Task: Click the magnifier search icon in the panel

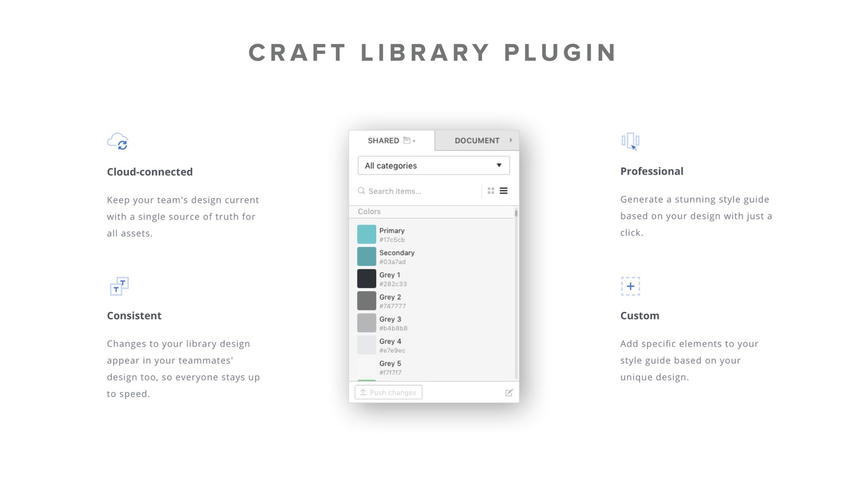Action: coord(362,191)
